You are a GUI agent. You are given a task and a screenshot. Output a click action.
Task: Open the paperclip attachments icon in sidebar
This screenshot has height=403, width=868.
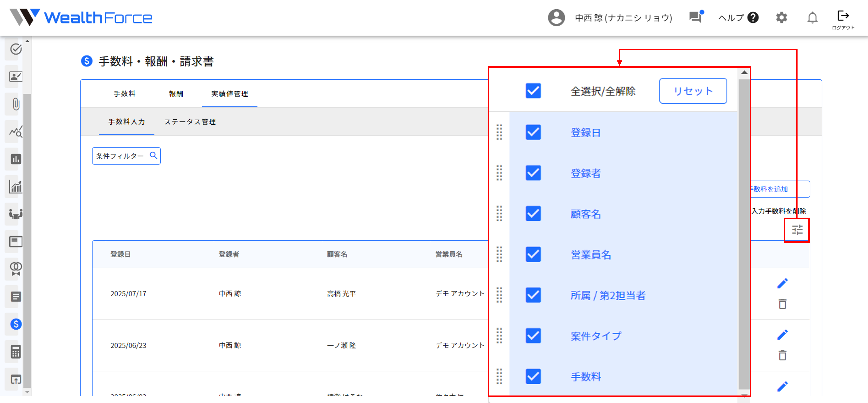click(16, 104)
